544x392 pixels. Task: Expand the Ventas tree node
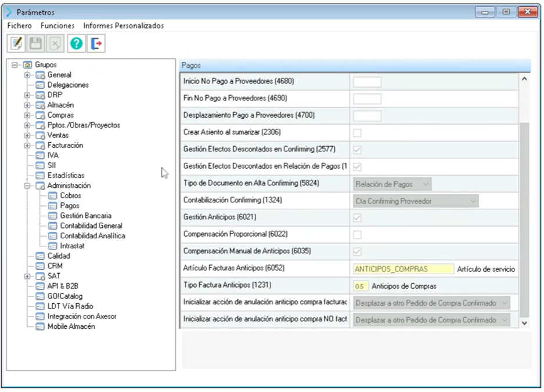point(27,135)
